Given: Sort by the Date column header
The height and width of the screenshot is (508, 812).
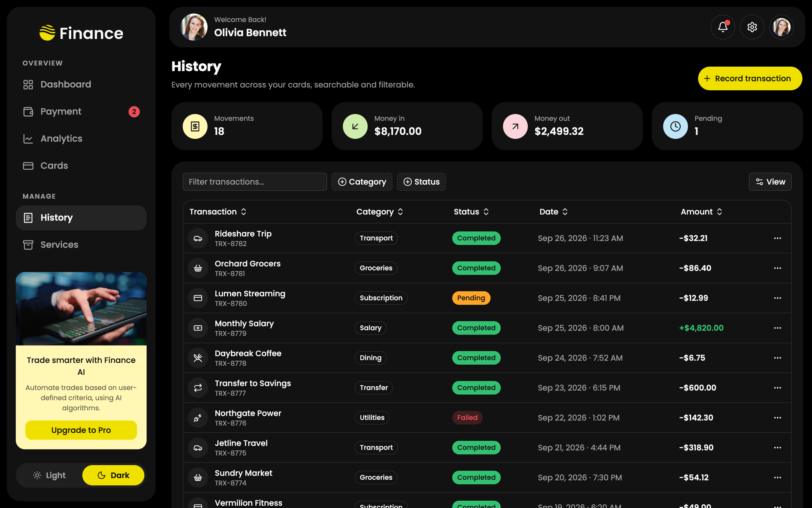Looking at the screenshot, I should point(554,212).
